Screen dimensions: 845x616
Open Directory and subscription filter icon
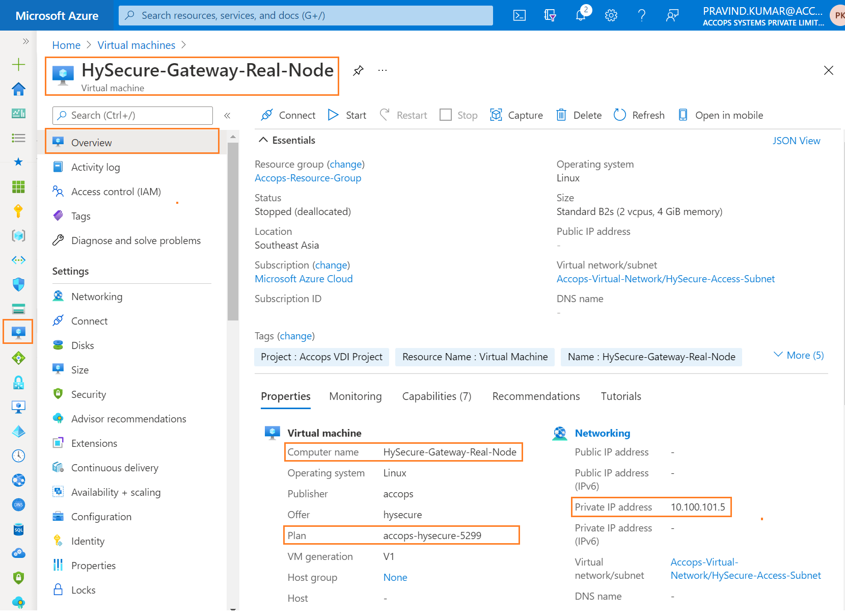click(550, 15)
